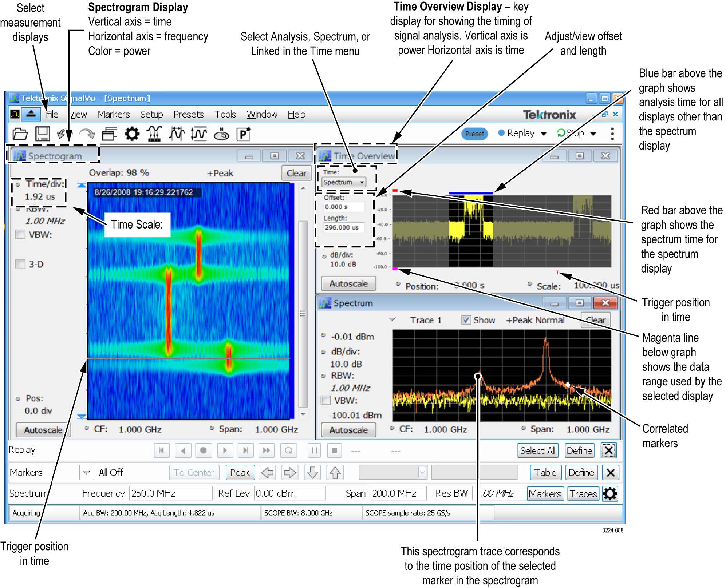Toggle VBW checkbox in Spectrogram panel

point(20,234)
